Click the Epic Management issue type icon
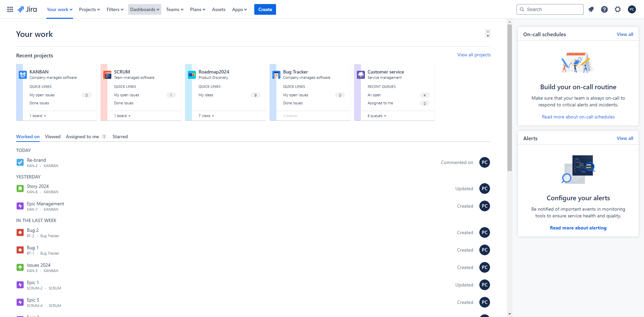Screen dimensions: 644x317 20,206
